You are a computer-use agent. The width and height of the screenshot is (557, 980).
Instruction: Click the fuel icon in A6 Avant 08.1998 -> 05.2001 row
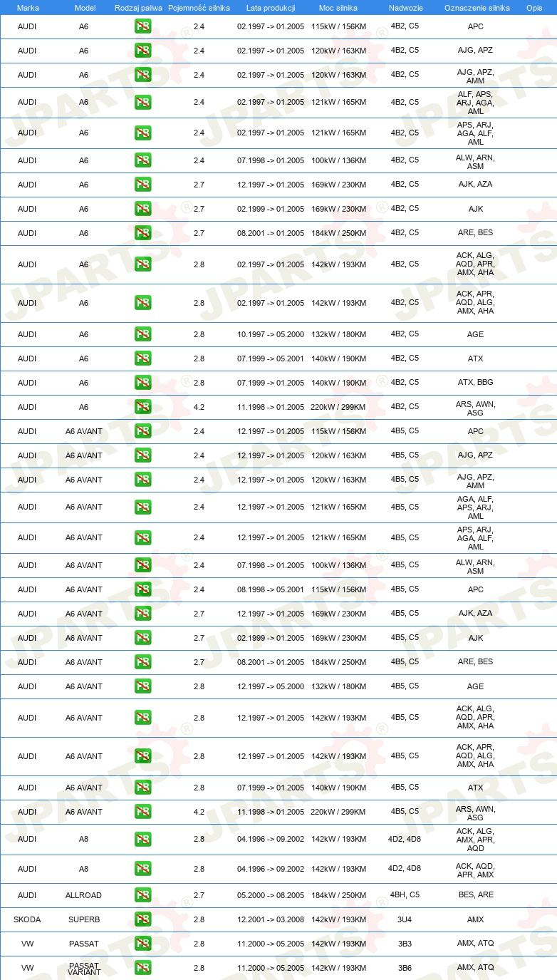coord(143,589)
